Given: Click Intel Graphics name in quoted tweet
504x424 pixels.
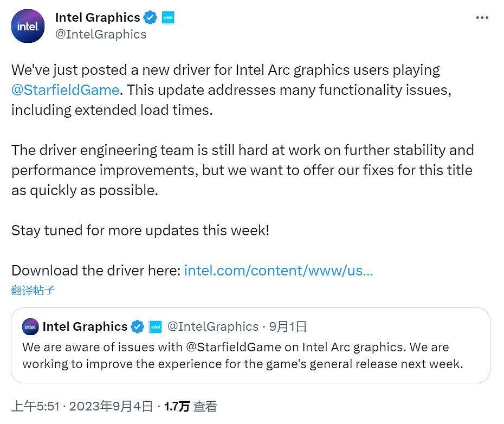Looking at the screenshot, I should [x=85, y=326].
